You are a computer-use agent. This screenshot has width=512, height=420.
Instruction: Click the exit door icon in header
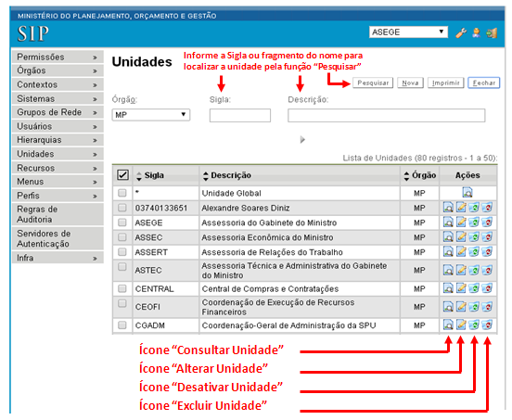coord(492,33)
